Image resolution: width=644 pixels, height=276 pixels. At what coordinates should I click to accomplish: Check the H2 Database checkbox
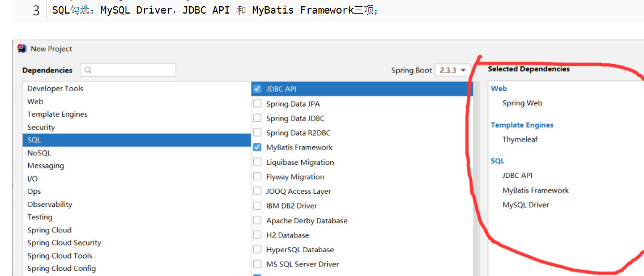[x=257, y=235]
